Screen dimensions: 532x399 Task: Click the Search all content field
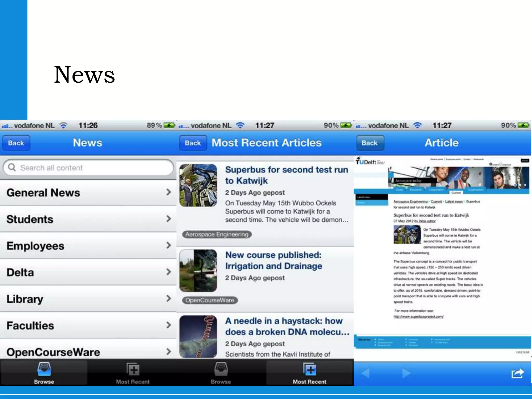coord(88,168)
